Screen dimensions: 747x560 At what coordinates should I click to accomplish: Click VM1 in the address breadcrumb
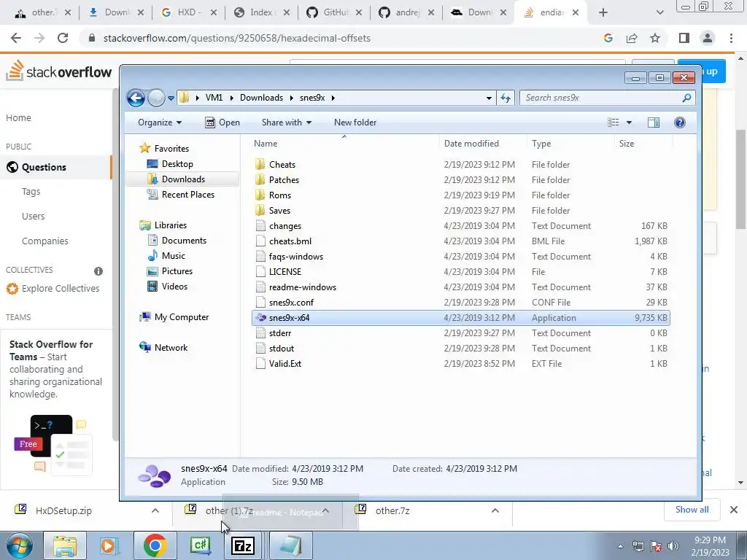[x=214, y=98]
